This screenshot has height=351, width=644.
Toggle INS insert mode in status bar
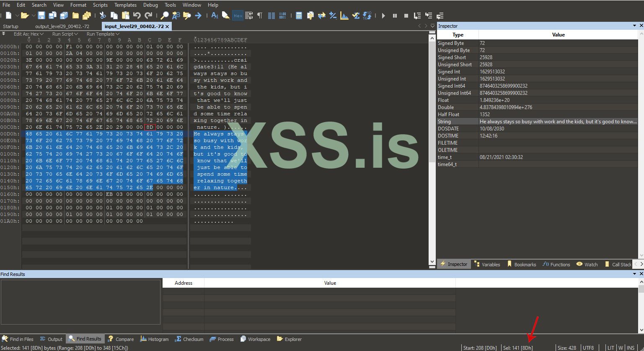coord(630,348)
